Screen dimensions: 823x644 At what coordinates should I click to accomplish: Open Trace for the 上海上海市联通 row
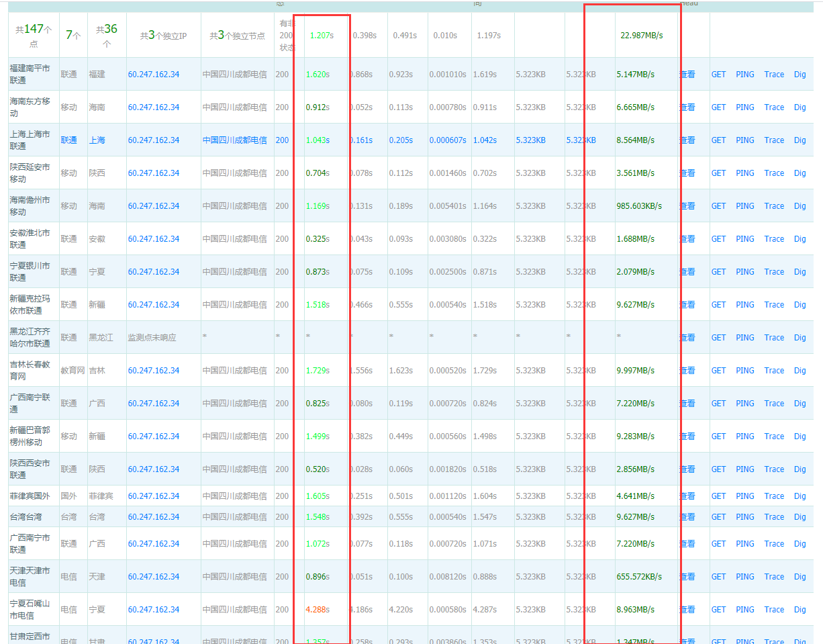tap(773, 140)
